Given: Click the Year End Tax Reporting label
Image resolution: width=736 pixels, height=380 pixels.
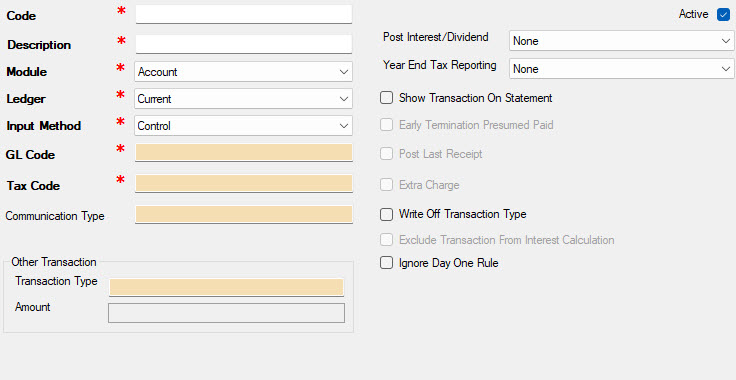Looking at the screenshot, I should [439, 65].
